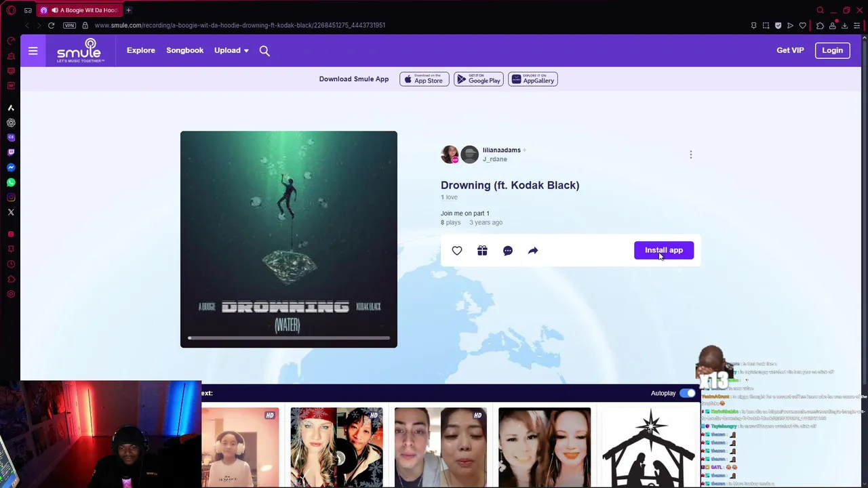Viewport: 868px width, 488px height.
Task: Open the Songbook menu item
Action: [x=185, y=51]
